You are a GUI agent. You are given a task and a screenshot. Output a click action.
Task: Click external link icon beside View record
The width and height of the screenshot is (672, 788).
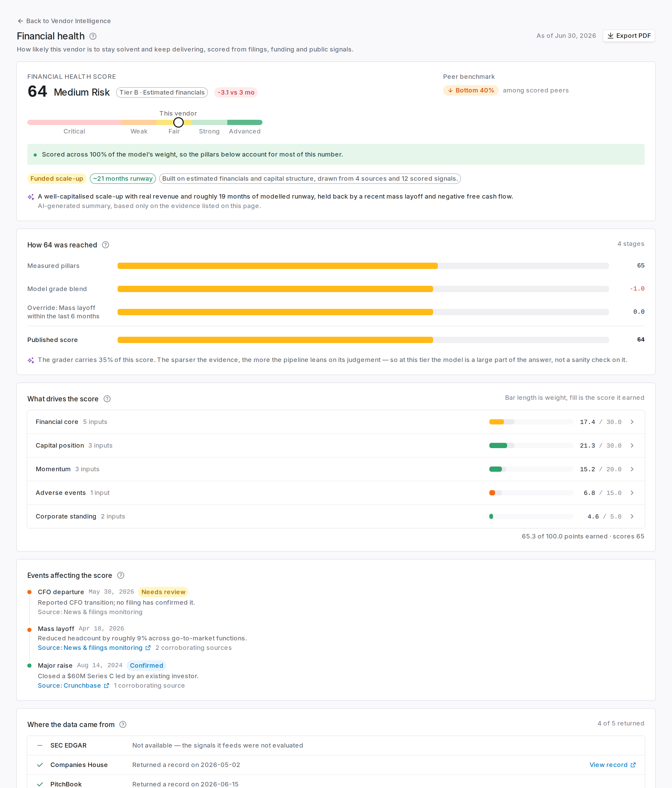(633, 765)
